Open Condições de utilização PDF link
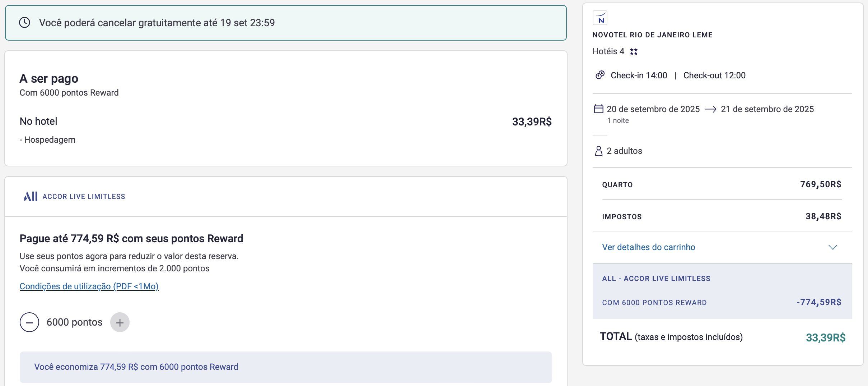 pyautogui.click(x=89, y=286)
